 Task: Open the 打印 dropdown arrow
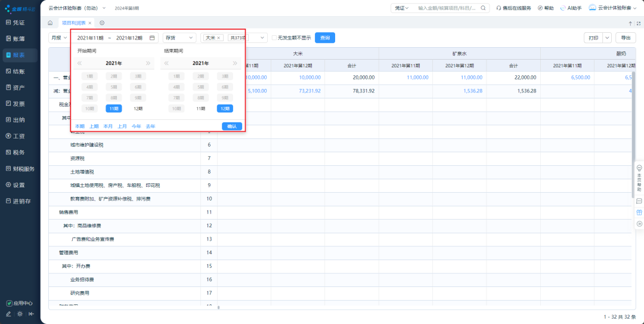pyautogui.click(x=608, y=38)
